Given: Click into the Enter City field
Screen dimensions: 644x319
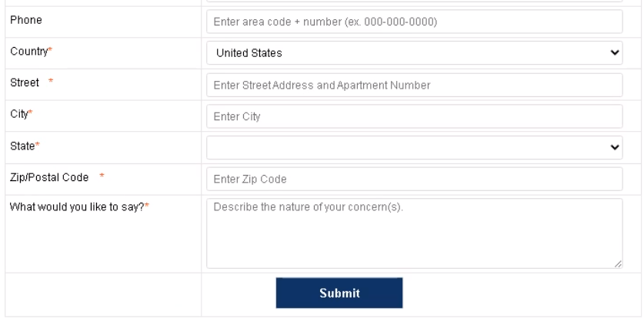Looking at the screenshot, I should [414, 116].
